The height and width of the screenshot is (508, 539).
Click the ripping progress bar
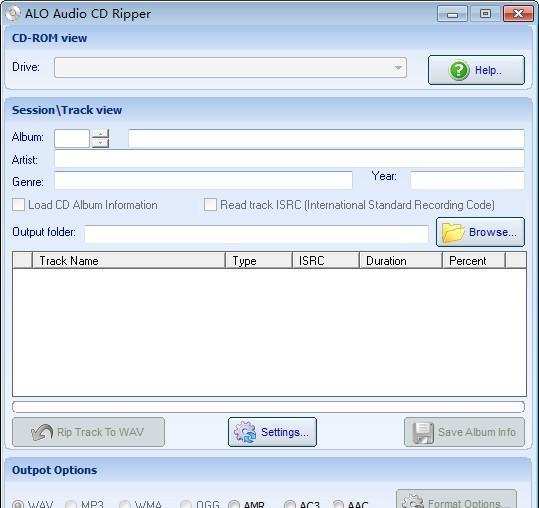pyautogui.click(x=268, y=407)
